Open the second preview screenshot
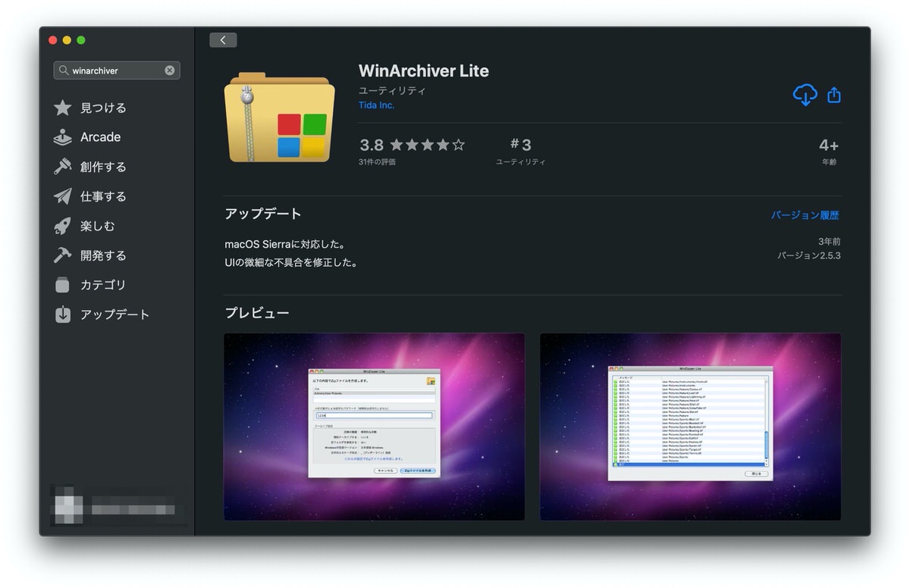The height and width of the screenshot is (588, 910). (690, 427)
